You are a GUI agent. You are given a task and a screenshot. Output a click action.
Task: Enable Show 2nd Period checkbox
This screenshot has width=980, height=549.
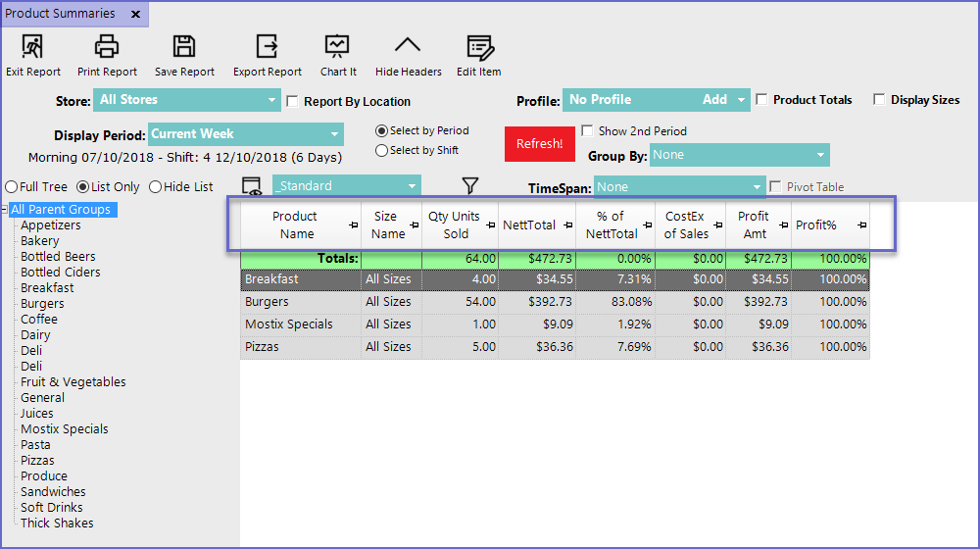point(587,130)
